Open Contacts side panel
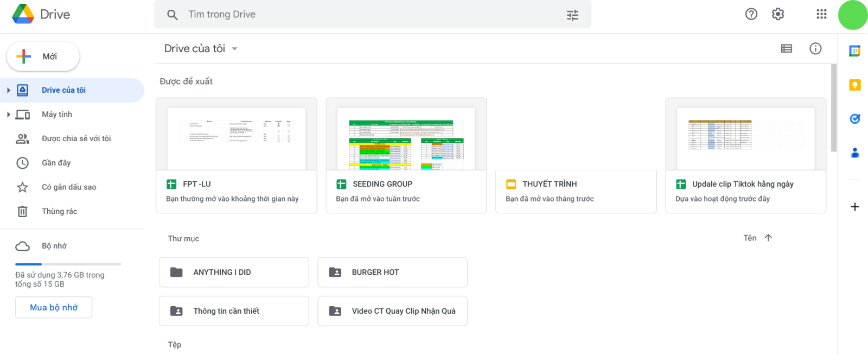The width and height of the screenshot is (868, 354). coord(855,153)
